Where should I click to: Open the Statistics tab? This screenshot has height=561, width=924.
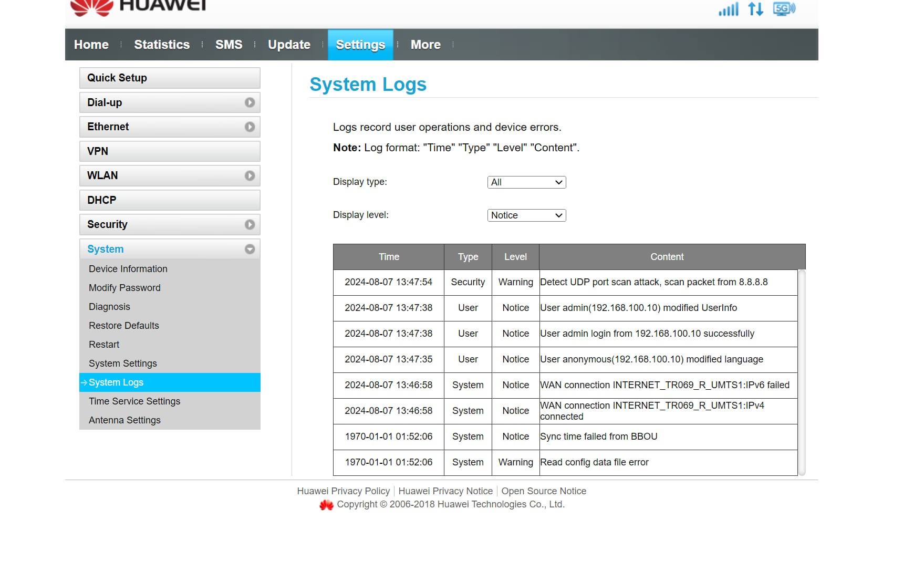(162, 45)
